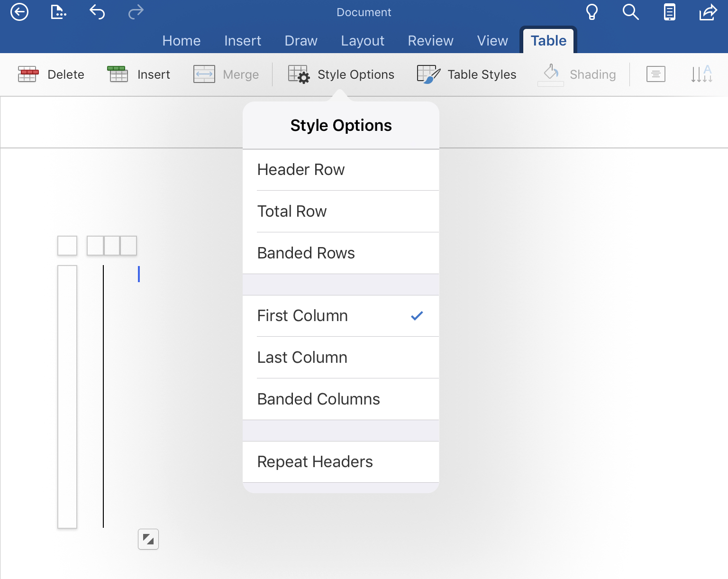Click the redo arrow icon
Viewport: 728px width, 579px height.
point(136,12)
